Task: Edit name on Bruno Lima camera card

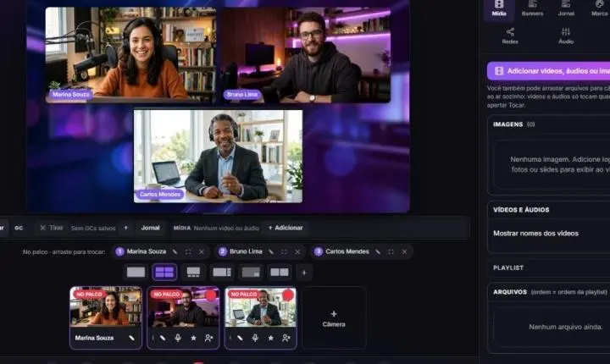Action: tap(162, 338)
